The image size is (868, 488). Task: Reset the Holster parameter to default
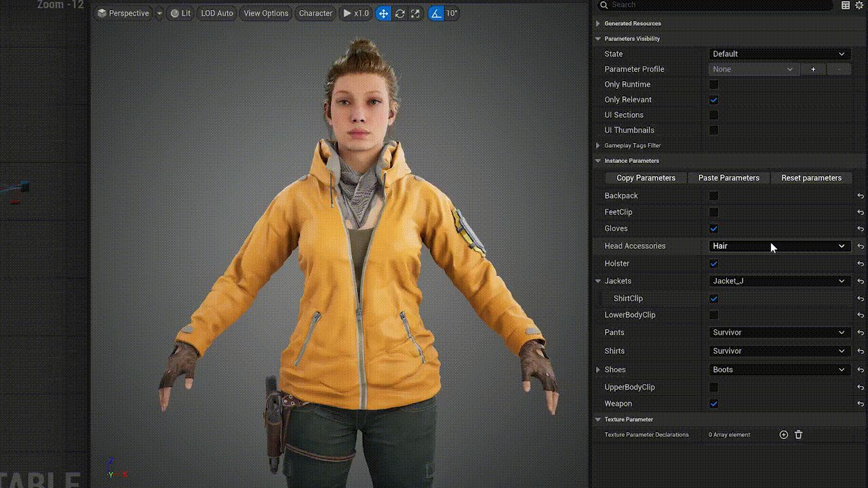click(861, 264)
